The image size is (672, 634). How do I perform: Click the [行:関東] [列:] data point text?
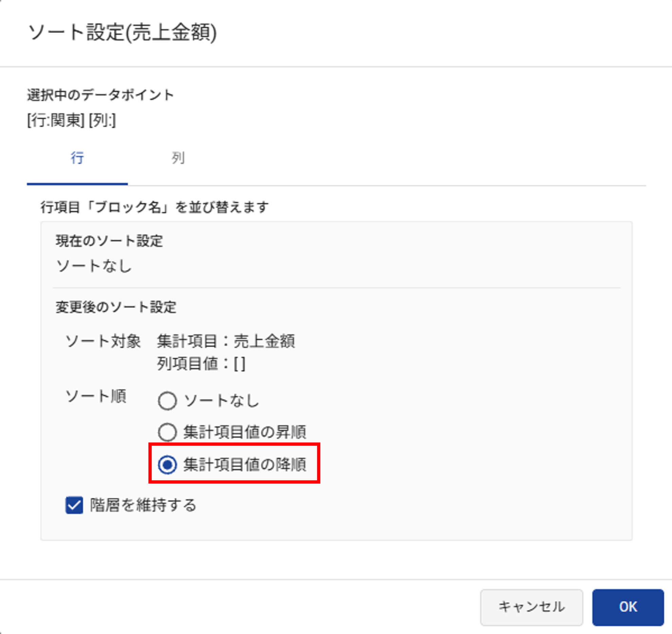click(72, 120)
